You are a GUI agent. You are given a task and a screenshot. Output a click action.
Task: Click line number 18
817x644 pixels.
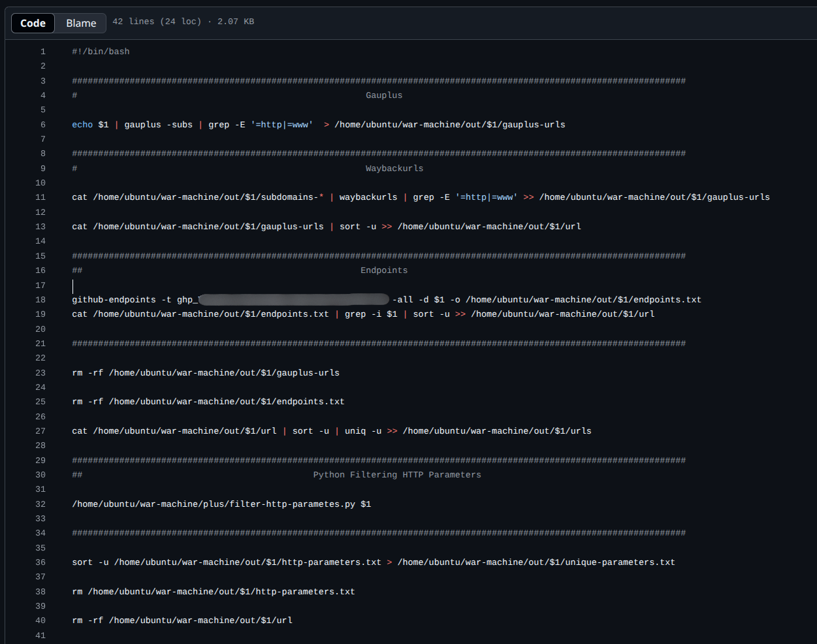pos(40,300)
